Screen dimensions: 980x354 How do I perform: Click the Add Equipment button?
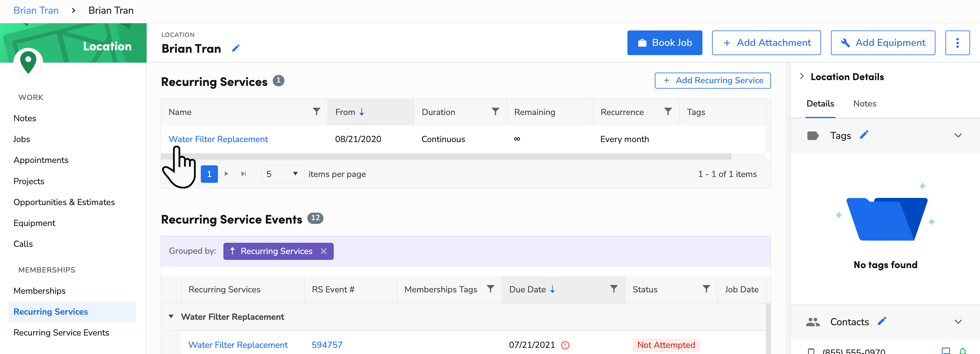[x=883, y=42]
